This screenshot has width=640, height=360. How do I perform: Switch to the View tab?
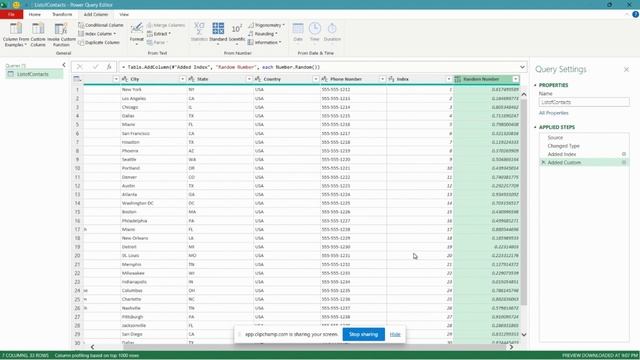click(x=124, y=14)
